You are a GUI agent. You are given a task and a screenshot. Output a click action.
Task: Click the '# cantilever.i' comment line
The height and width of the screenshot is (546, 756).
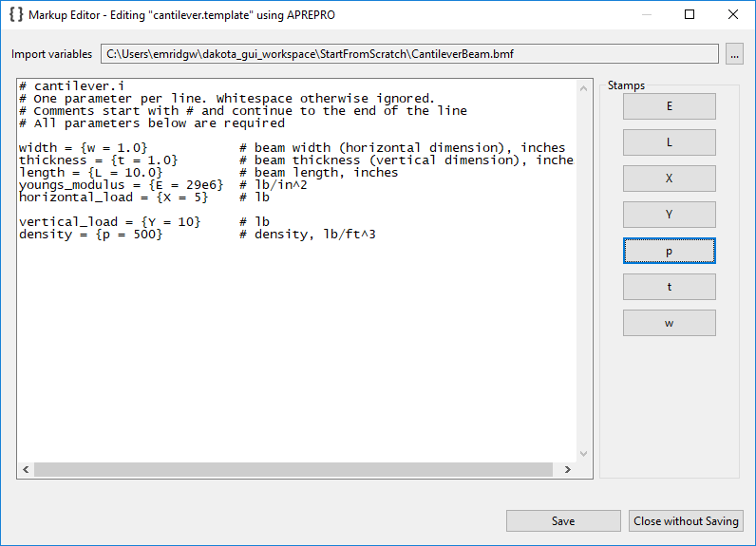[71, 86]
